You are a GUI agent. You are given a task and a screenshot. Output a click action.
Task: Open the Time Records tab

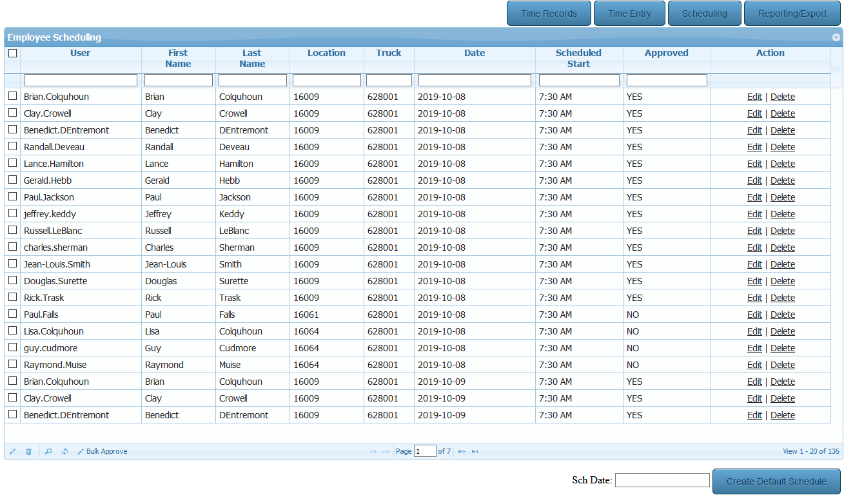tap(549, 14)
